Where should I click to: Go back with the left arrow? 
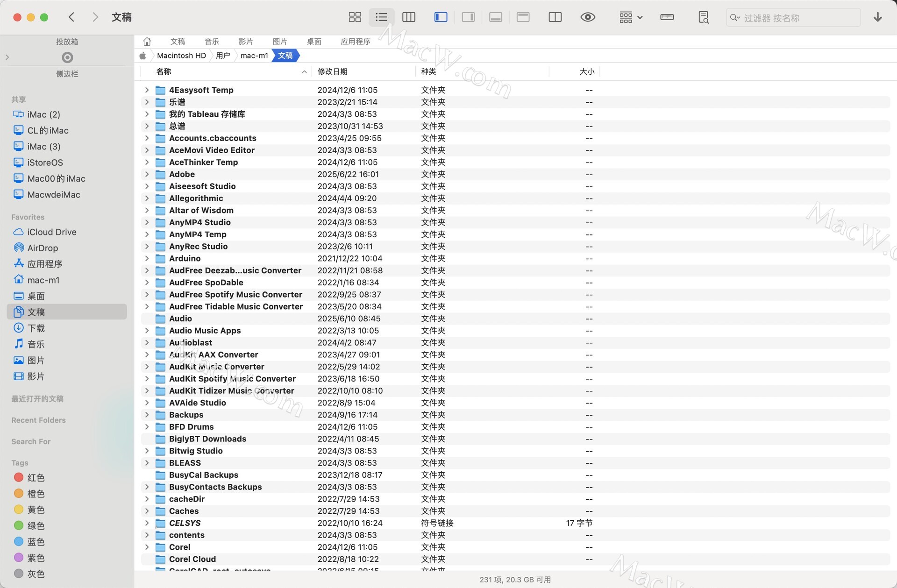(71, 17)
